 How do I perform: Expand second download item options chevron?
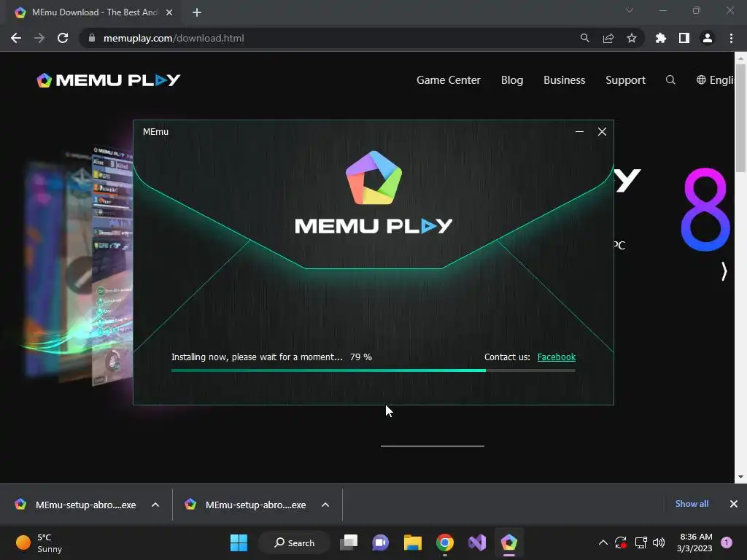[x=325, y=505]
